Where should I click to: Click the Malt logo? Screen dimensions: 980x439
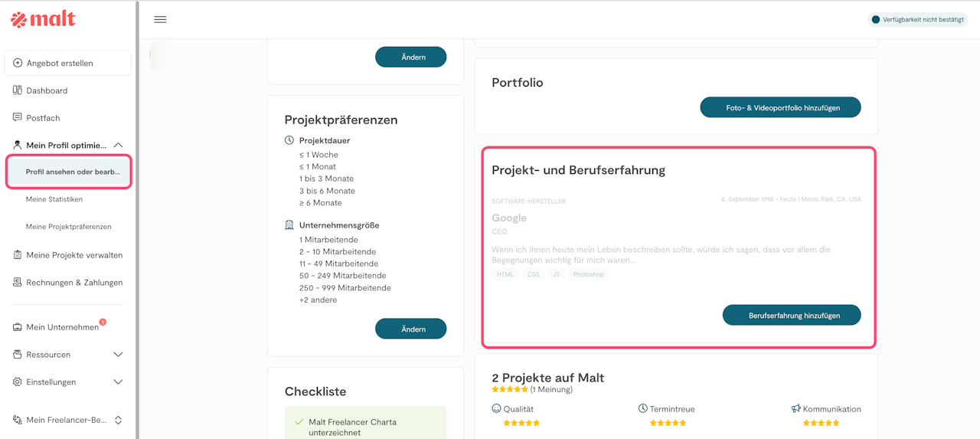point(43,19)
